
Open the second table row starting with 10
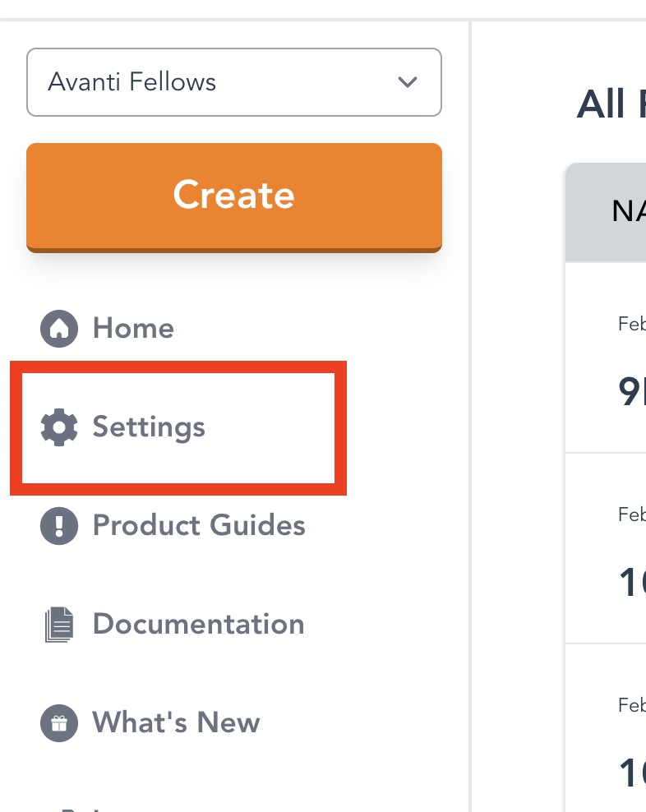pos(630,584)
